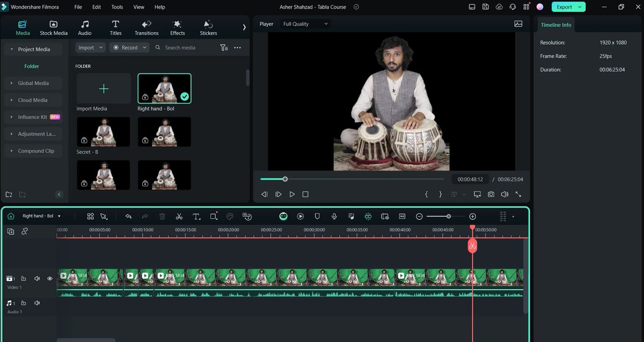Toggle visibility of the Video 1 track
Screen dimensions: 644x342
49,278
